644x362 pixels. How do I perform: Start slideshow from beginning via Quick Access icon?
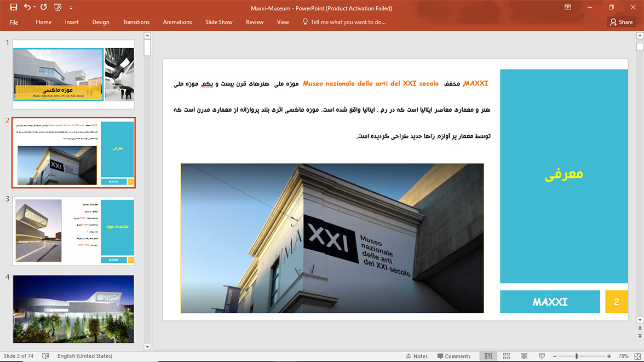tap(58, 7)
